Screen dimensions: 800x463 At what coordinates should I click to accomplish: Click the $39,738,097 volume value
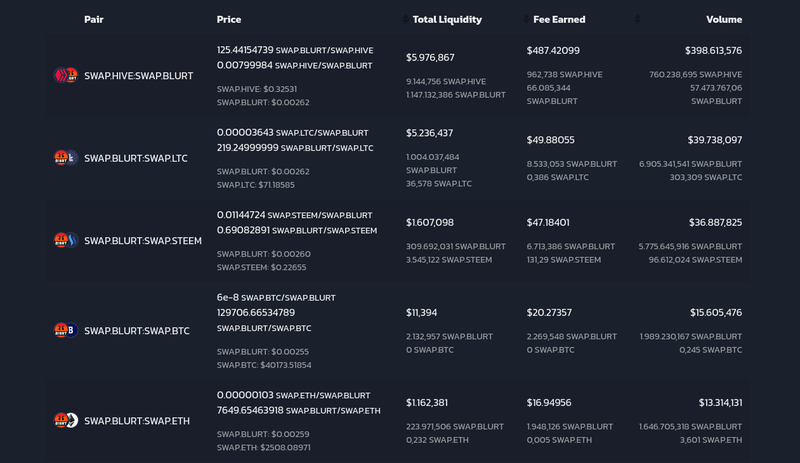714,140
